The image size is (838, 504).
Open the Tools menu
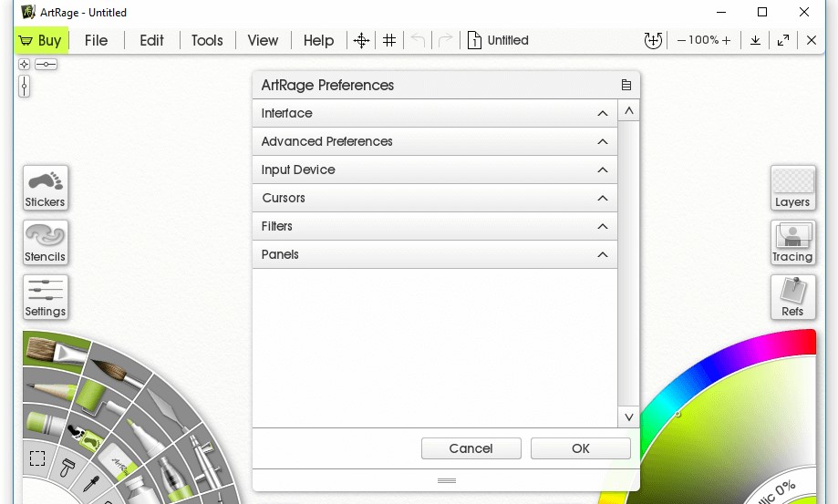coord(207,41)
